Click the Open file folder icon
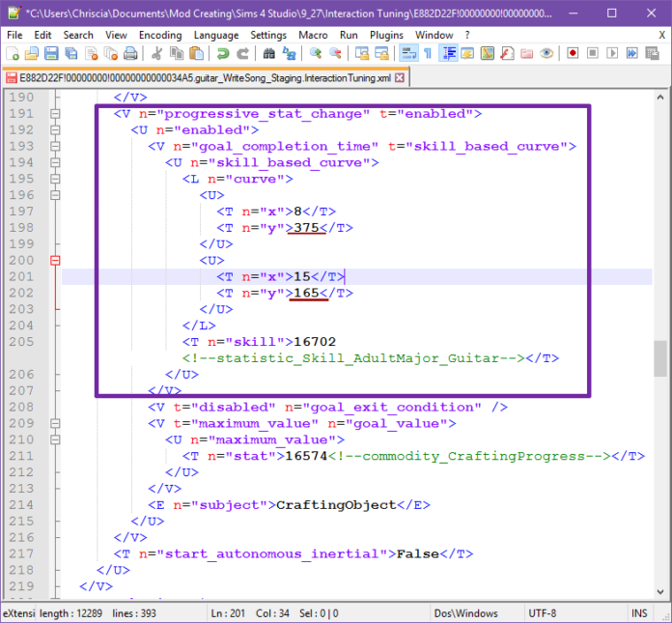Viewport: 672px width, 623px height. coord(31,54)
